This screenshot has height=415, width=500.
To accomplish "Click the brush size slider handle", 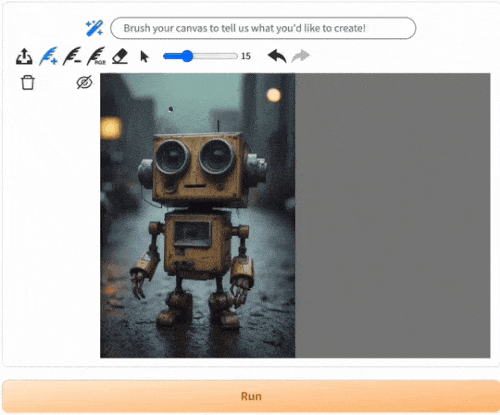I will click(x=188, y=56).
